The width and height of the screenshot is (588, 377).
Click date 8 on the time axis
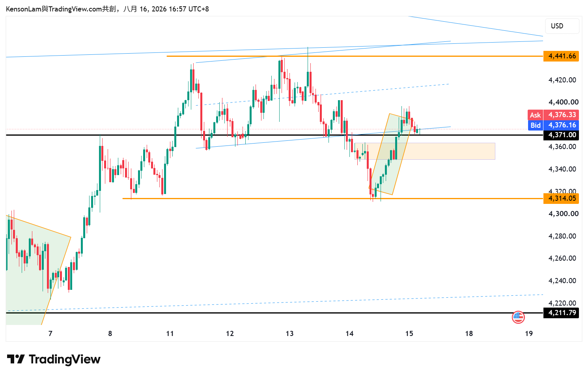pos(110,334)
